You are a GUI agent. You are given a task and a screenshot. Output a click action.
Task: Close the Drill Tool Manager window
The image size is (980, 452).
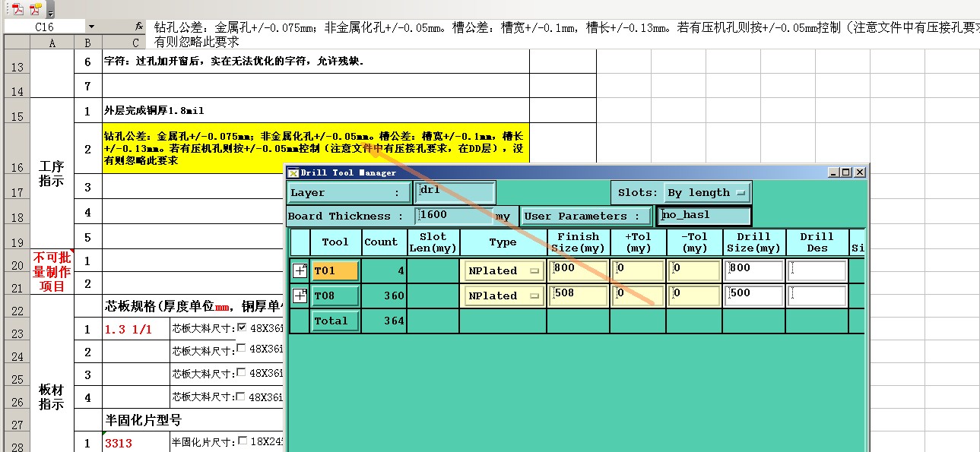(x=860, y=172)
